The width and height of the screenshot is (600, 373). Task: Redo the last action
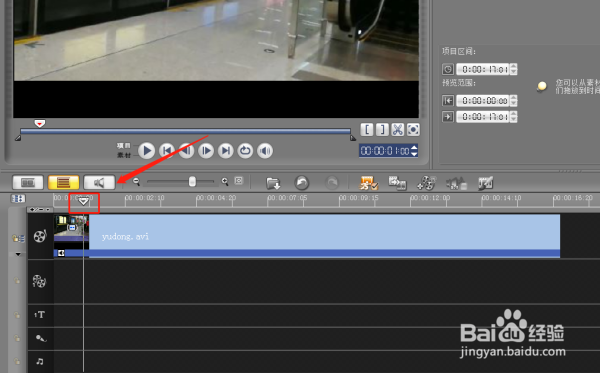tap(332, 183)
